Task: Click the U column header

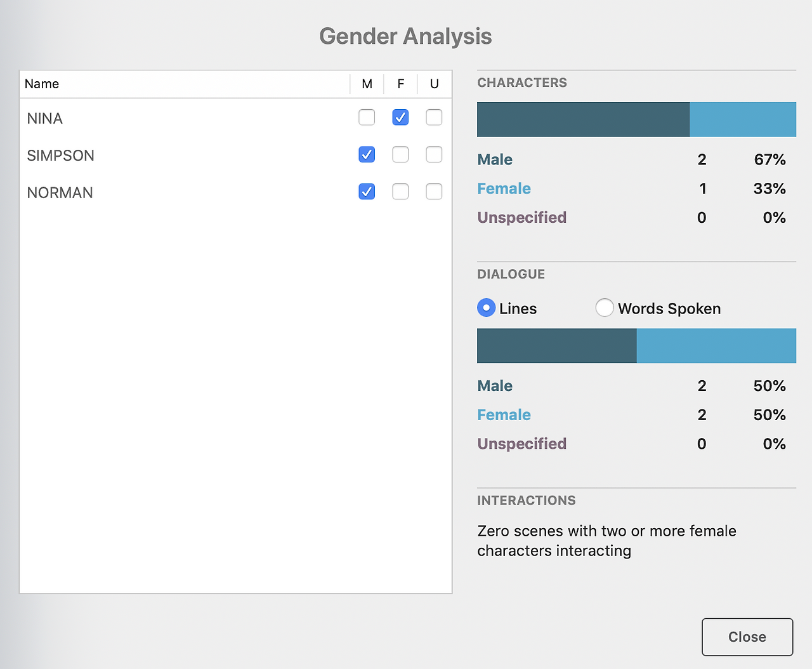Action: [x=434, y=84]
